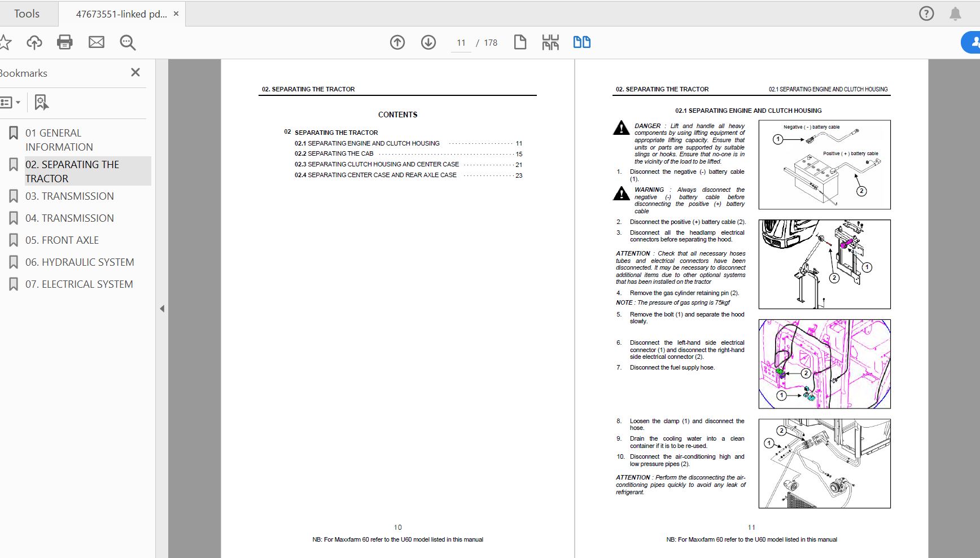
Task: Open the 03. TRANSMISSION bookmark
Action: pyautogui.click(x=69, y=196)
